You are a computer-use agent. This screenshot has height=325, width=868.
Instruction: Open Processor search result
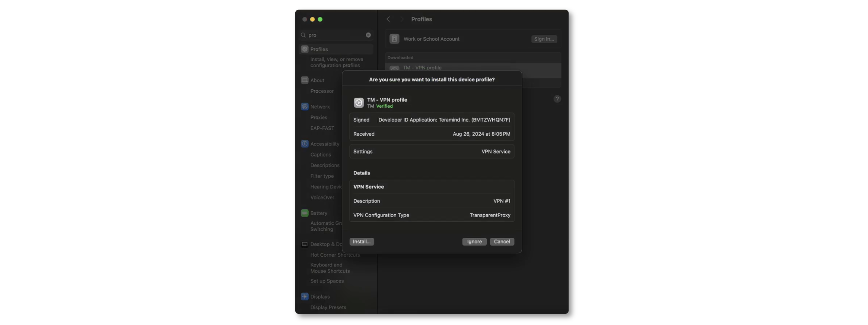(x=322, y=91)
